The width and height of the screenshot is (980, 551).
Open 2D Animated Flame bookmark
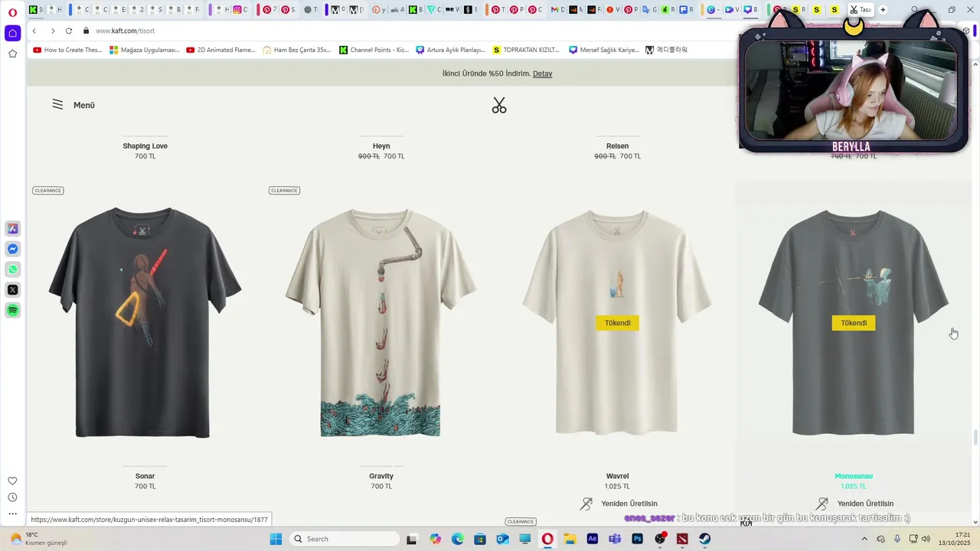click(x=220, y=50)
